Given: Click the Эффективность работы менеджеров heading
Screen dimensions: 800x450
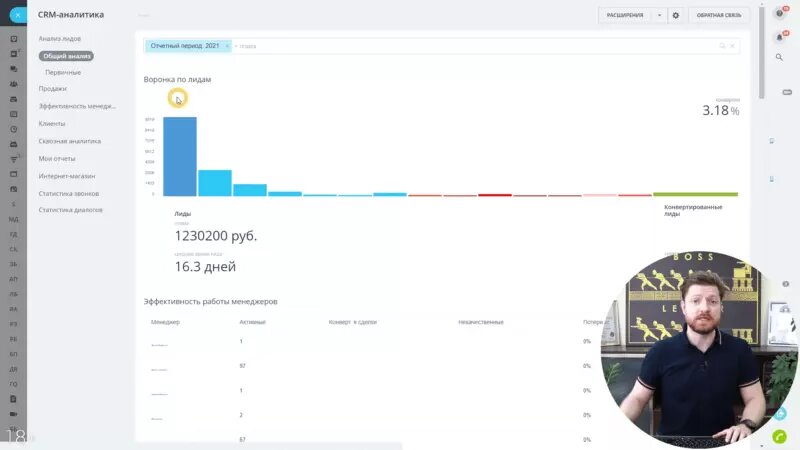Looking at the screenshot, I should click(x=210, y=302).
